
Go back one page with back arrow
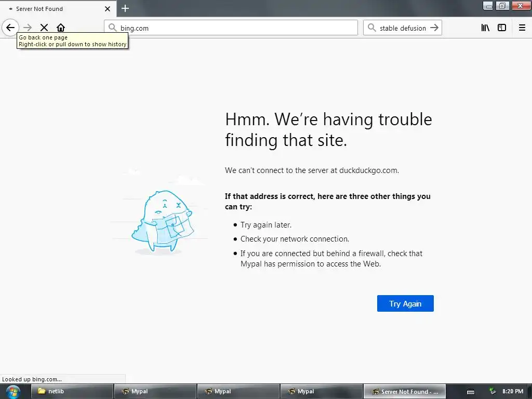coord(10,28)
